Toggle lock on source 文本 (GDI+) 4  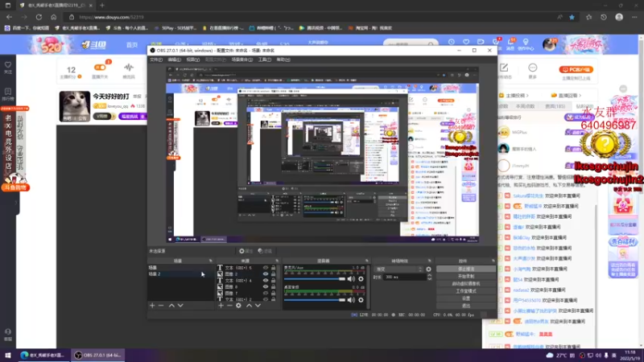tap(273, 280)
